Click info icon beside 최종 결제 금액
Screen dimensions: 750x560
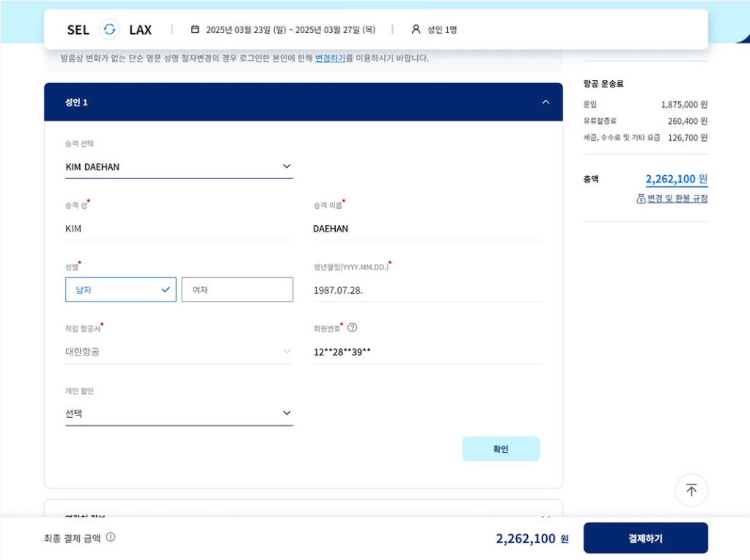[x=111, y=537]
